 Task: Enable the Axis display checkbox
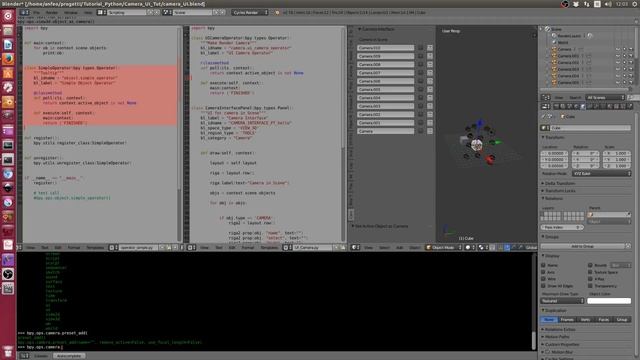(x=543, y=272)
